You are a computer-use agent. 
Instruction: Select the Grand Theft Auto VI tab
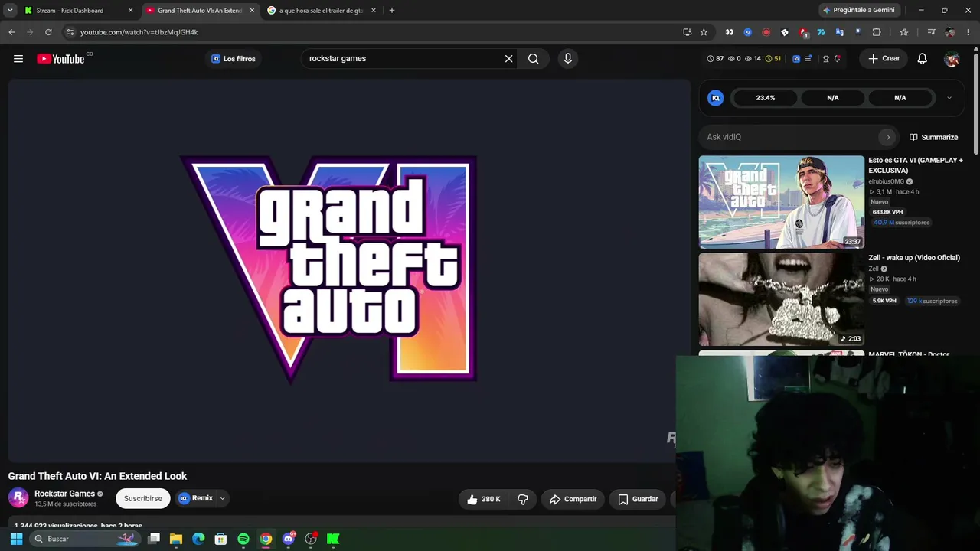tap(199, 11)
